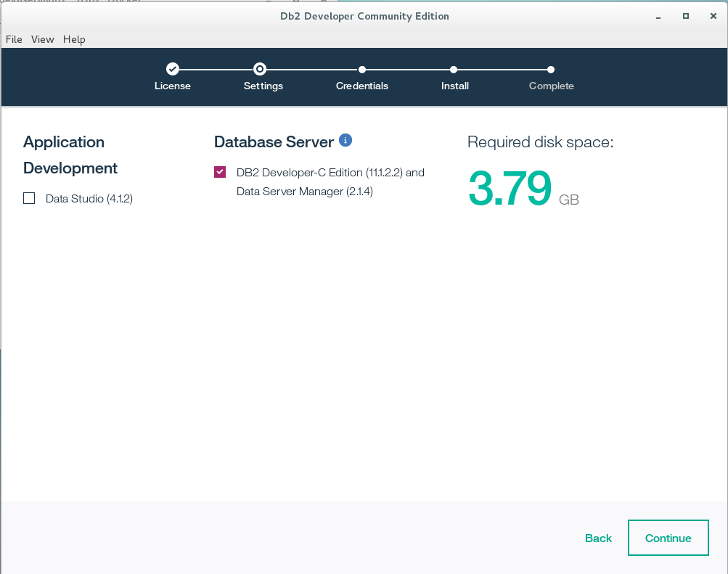Image resolution: width=728 pixels, height=574 pixels.
Task: Click the "Database Server" heading
Action: click(274, 142)
